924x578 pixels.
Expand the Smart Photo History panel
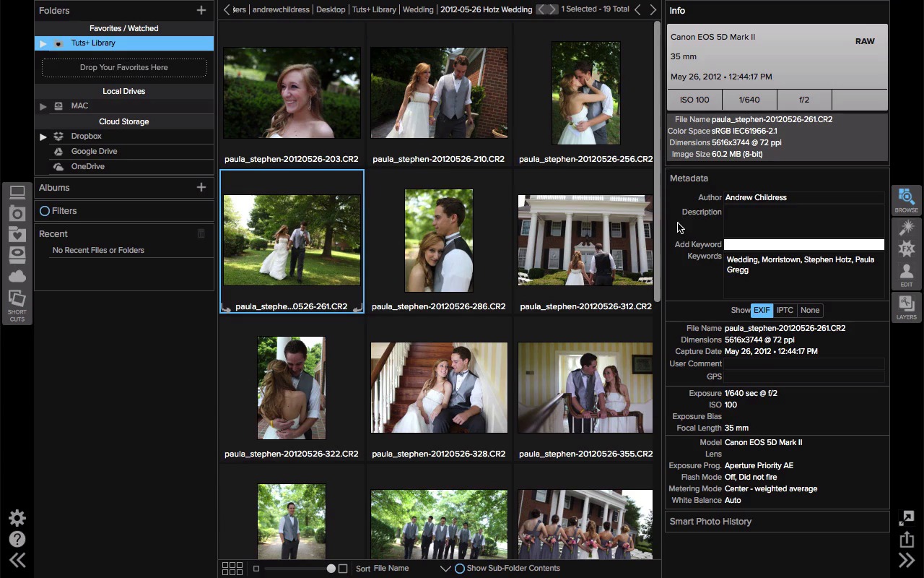coord(777,521)
